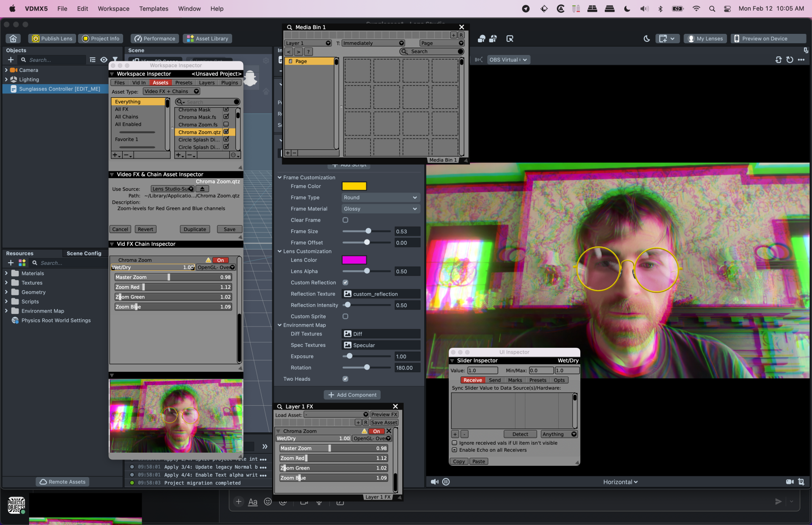This screenshot has height=525, width=812.
Task: Click the magenta Lens Color swatch
Action: click(354, 260)
